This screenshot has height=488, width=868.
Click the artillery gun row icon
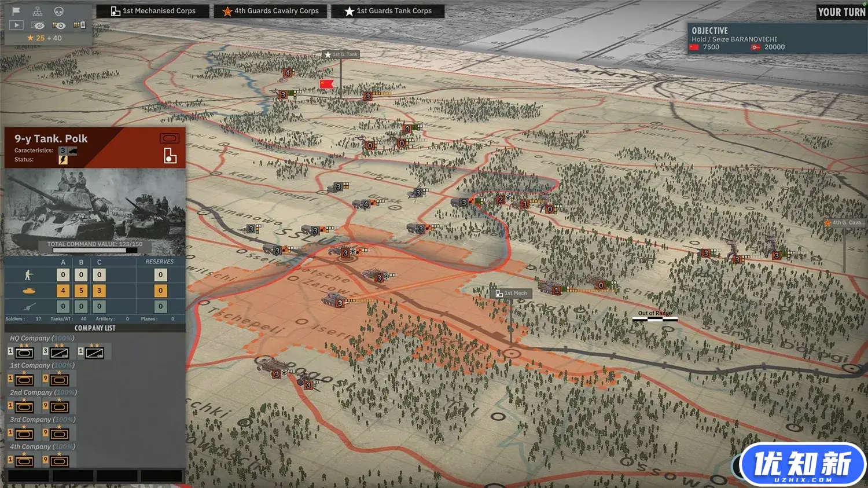point(28,306)
